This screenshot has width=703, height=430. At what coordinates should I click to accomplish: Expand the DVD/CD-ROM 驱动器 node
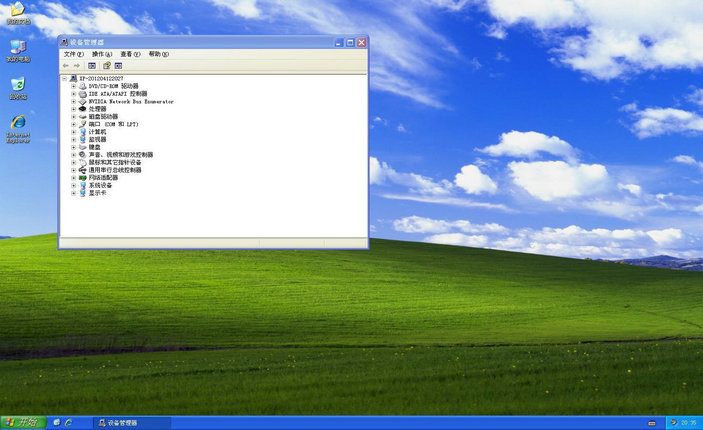73,86
